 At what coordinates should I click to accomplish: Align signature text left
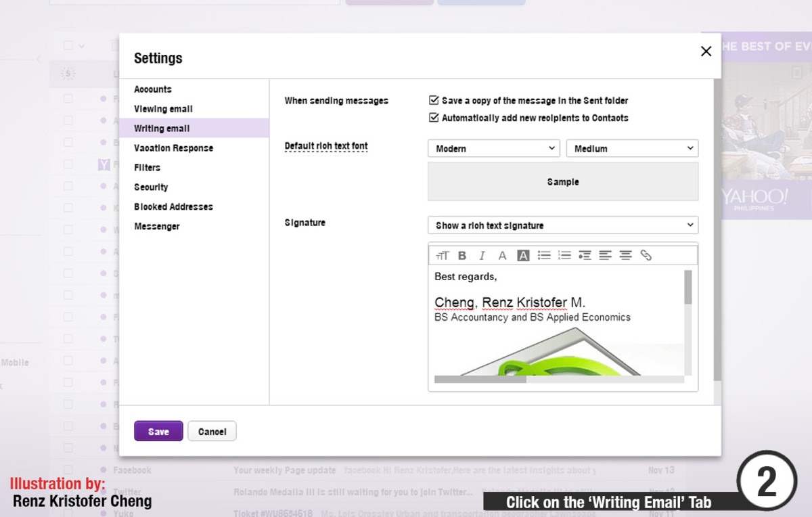point(605,256)
